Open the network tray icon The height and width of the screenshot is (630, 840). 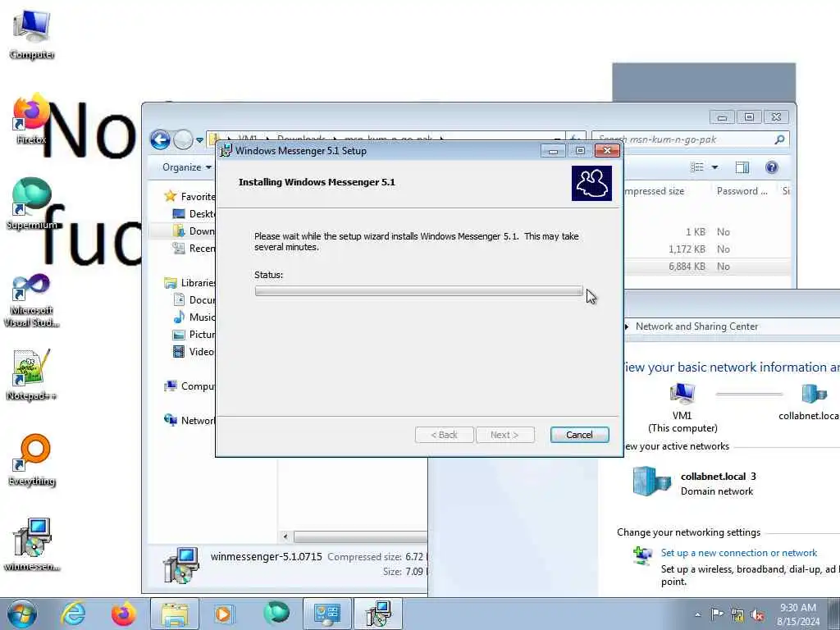click(x=737, y=615)
